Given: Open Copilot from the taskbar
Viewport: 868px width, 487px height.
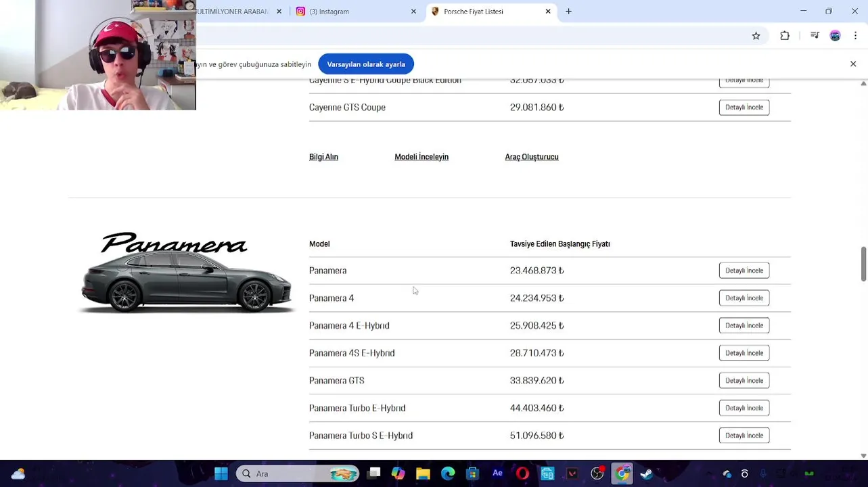Looking at the screenshot, I should [398, 474].
